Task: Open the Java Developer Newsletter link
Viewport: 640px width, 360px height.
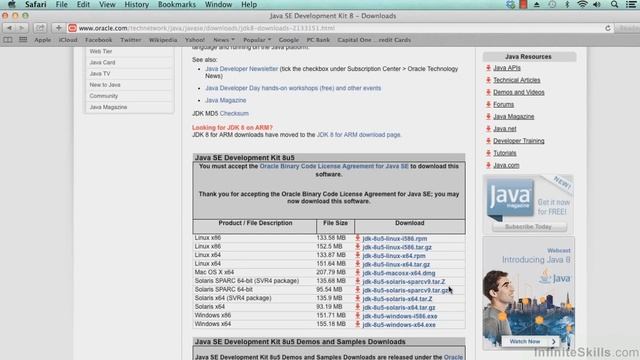Action: (x=242, y=69)
